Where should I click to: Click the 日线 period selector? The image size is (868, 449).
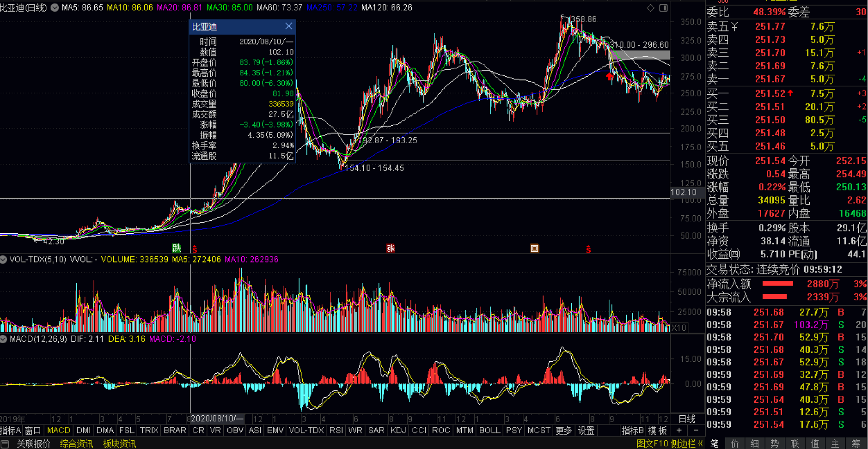687,419
